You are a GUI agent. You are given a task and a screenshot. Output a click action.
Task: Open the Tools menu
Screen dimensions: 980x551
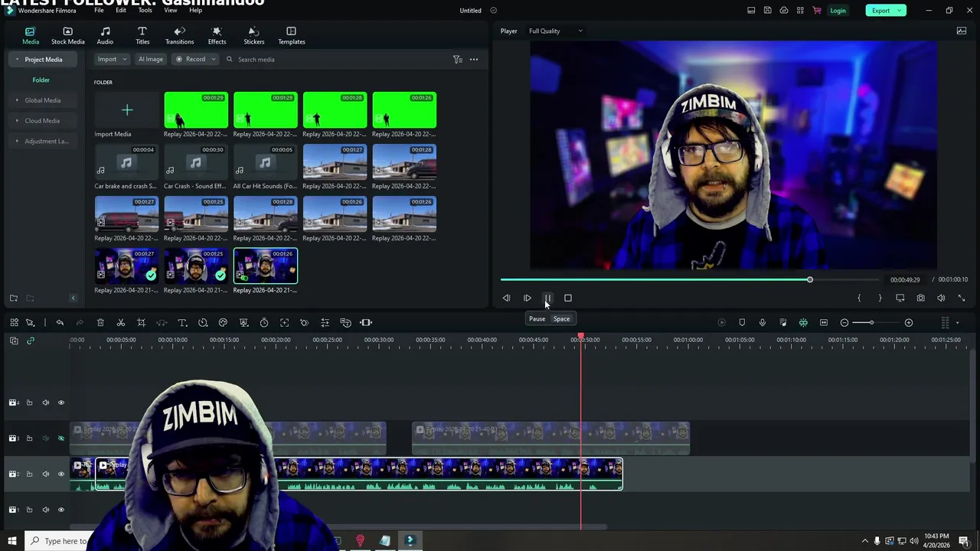(145, 11)
